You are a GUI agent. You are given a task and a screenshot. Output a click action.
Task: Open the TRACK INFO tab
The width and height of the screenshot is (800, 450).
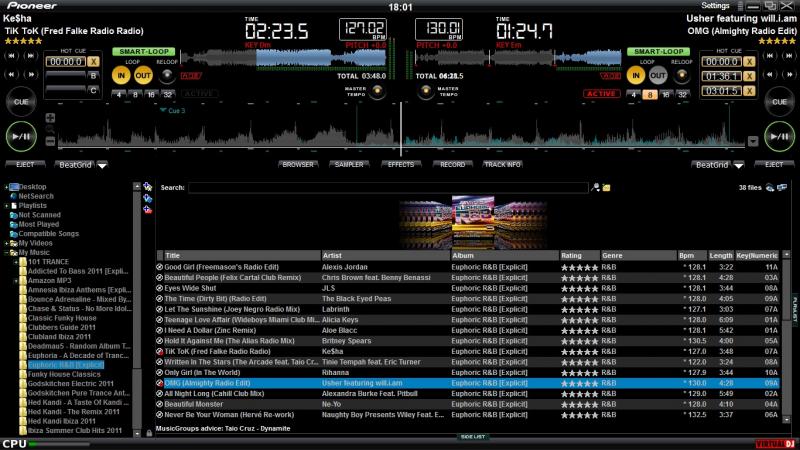[x=502, y=164]
